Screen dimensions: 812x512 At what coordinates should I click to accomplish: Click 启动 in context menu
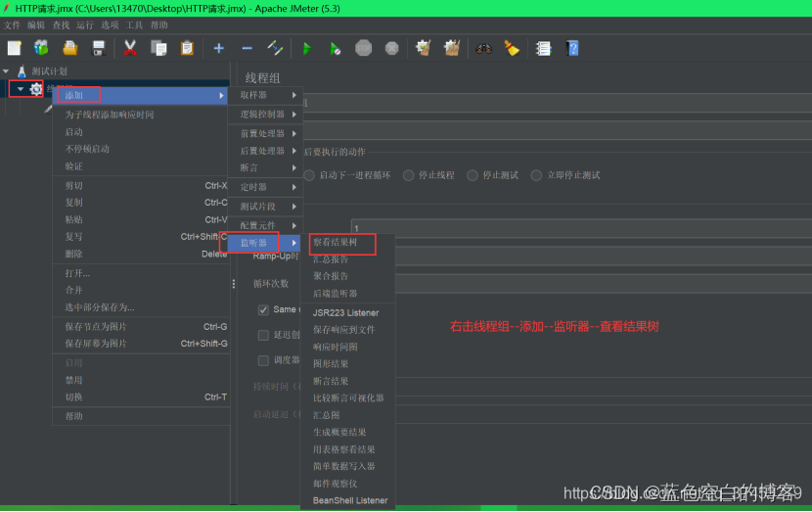(141, 132)
